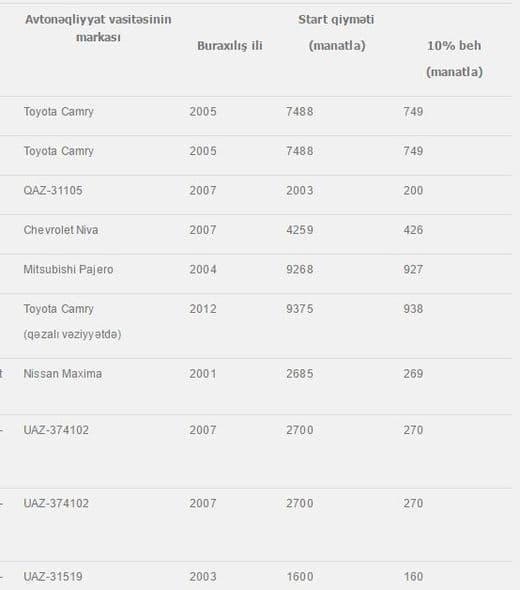Select the first Toyota Camry row name
The height and width of the screenshot is (590, 520).
(x=59, y=112)
